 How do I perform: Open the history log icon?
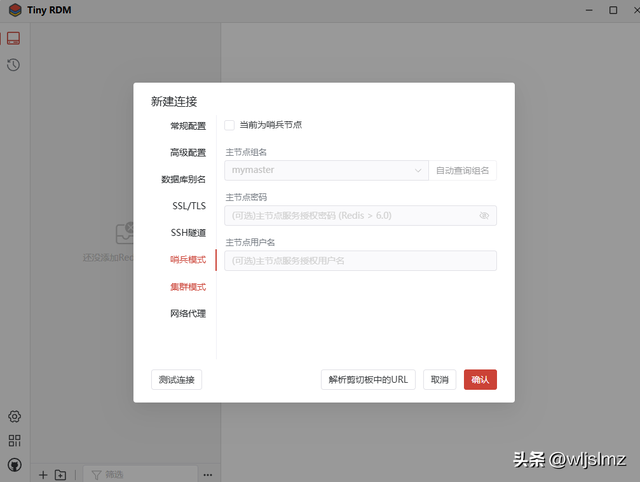(x=13, y=65)
